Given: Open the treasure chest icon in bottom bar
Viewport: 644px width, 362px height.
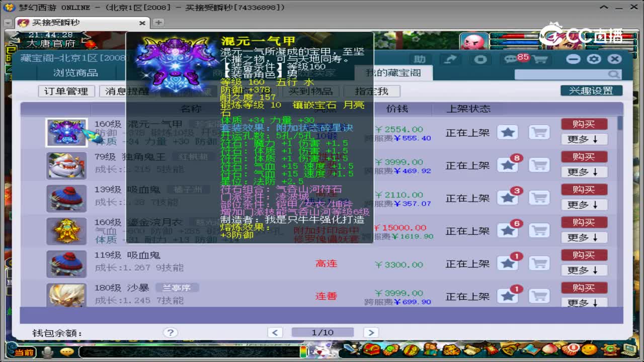Looking at the screenshot, I should pos(372,349).
